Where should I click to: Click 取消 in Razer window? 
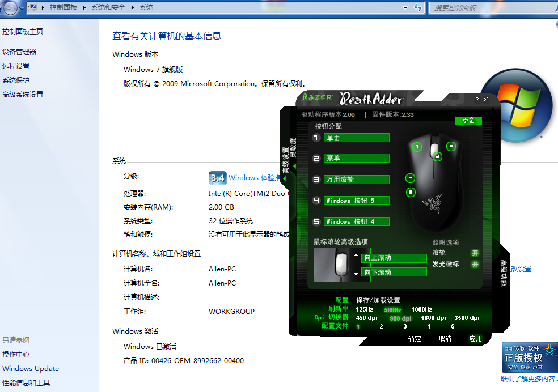coord(445,339)
